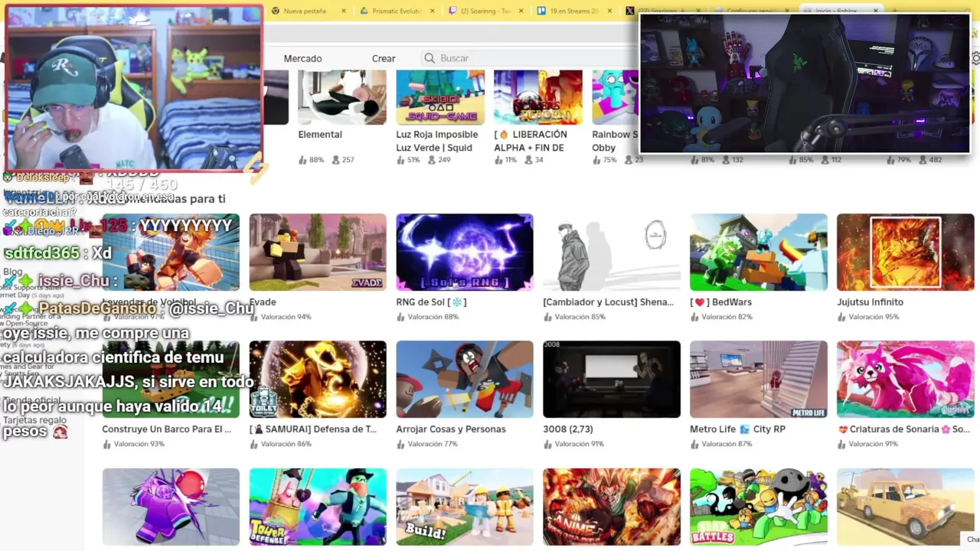Click the SAMURAI Defensa de T title
Screen dimensions: 980x551
click(313, 429)
